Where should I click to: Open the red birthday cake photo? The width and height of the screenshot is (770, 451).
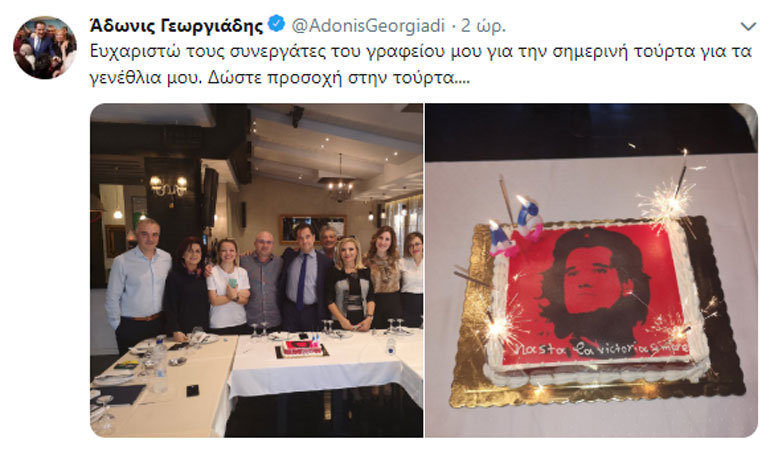point(591,270)
